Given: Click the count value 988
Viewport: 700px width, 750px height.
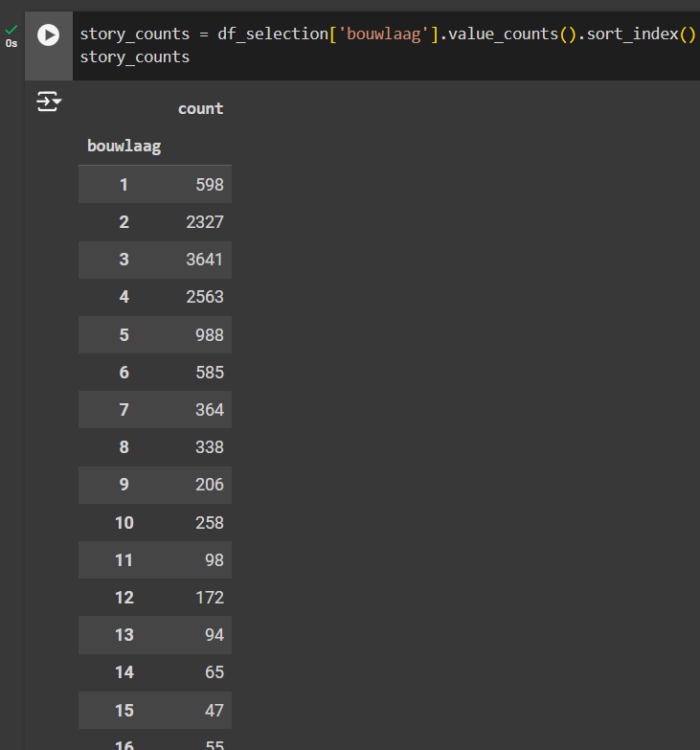Looking at the screenshot, I should [x=208, y=335].
